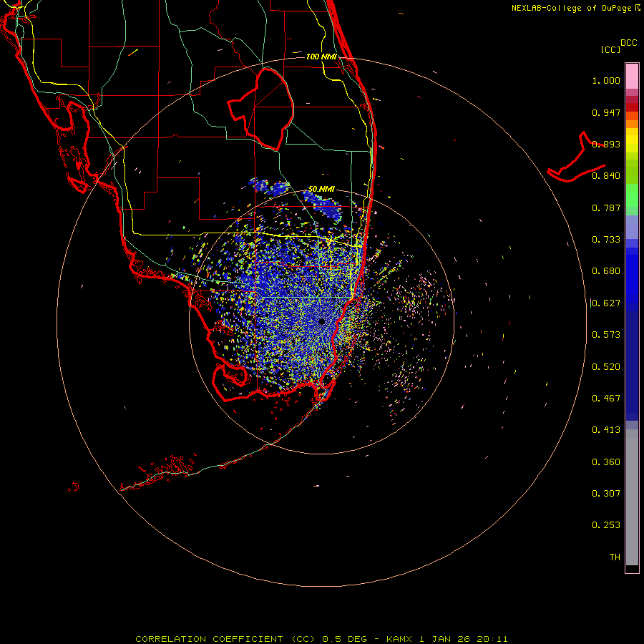
Task: Click the 100 NMI range ring label
Action: (x=321, y=57)
